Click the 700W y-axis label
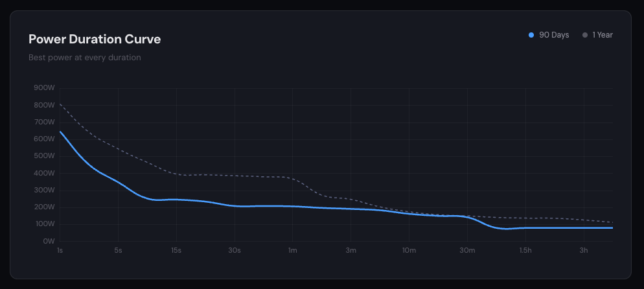The width and height of the screenshot is (644, 289). click(x=44, y=122)
